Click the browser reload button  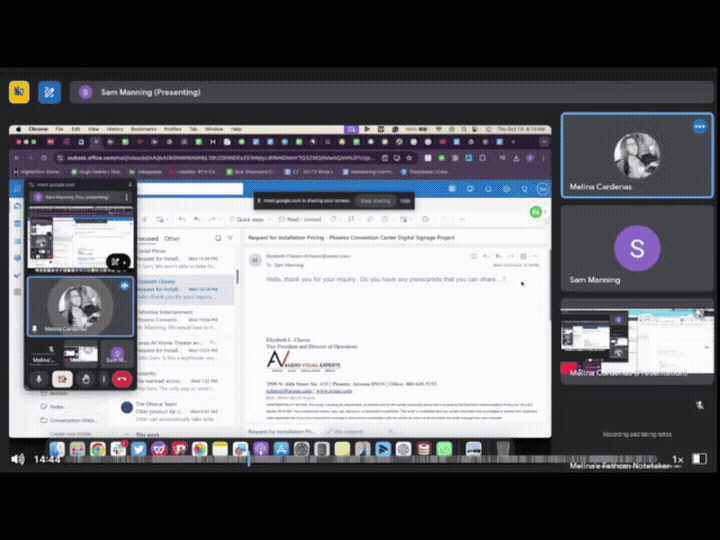click(x=44, y=158)
